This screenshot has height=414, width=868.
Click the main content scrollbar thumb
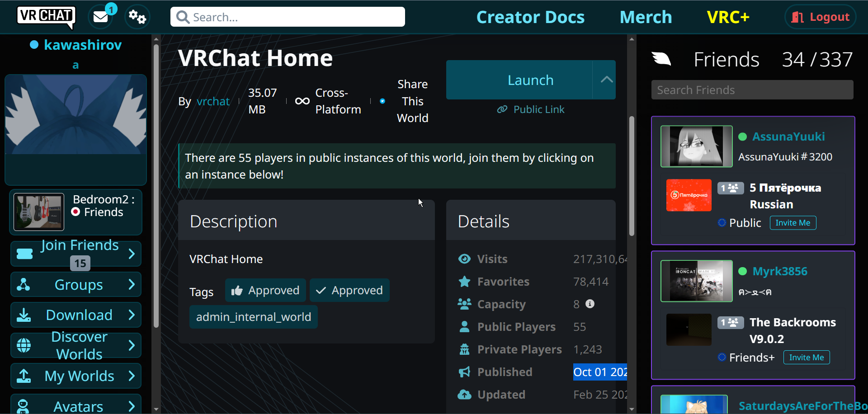[x=632, y=176]
